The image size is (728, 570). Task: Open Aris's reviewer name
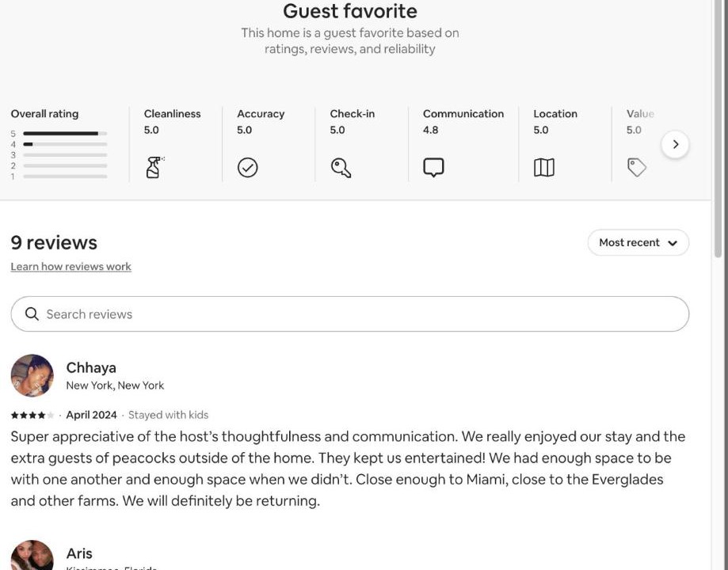pos(79,553)
